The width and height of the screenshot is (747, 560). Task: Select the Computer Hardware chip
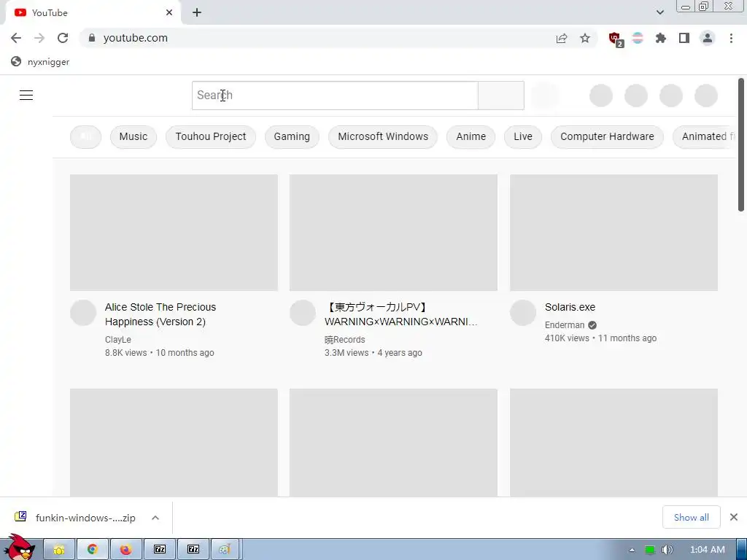(607, 136)
